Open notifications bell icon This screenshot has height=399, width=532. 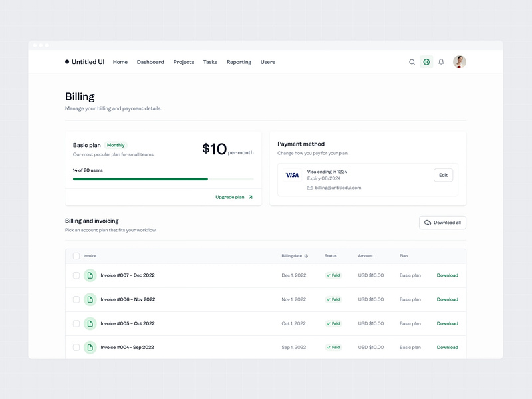coord(441,62)
